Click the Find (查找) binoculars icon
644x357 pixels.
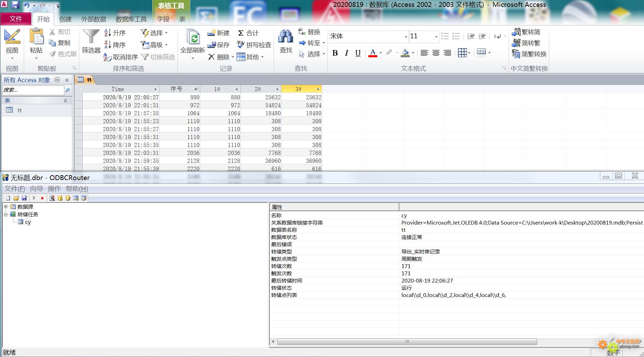point(286,37)
